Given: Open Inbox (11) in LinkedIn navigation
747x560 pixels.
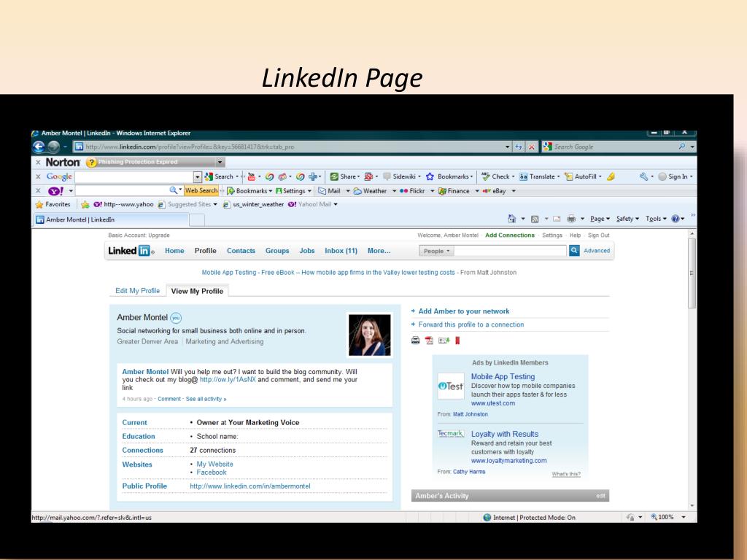Looking at the screenshot, I should (341, 251).
